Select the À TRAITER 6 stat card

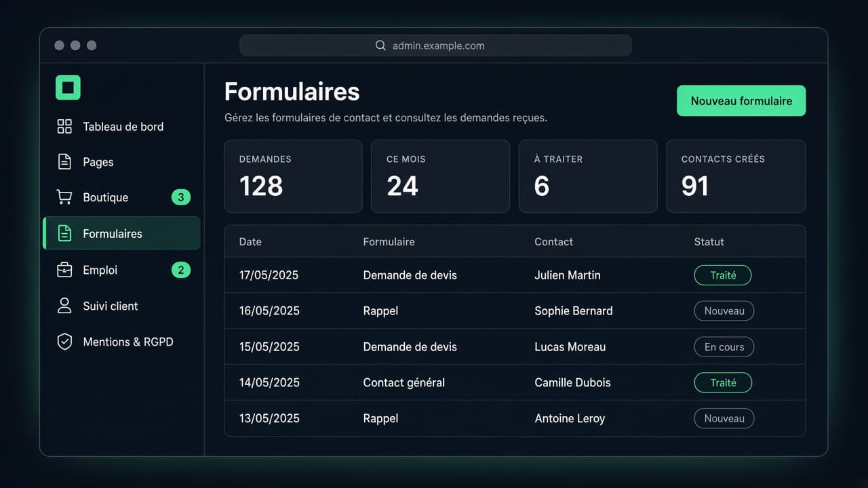tap(588, 176)
